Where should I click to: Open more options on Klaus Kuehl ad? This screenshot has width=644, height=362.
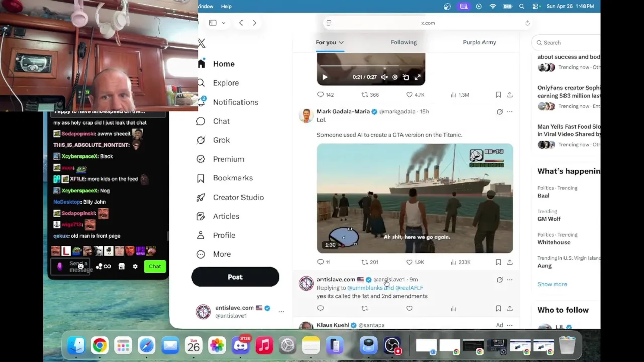tap(510, 325)
